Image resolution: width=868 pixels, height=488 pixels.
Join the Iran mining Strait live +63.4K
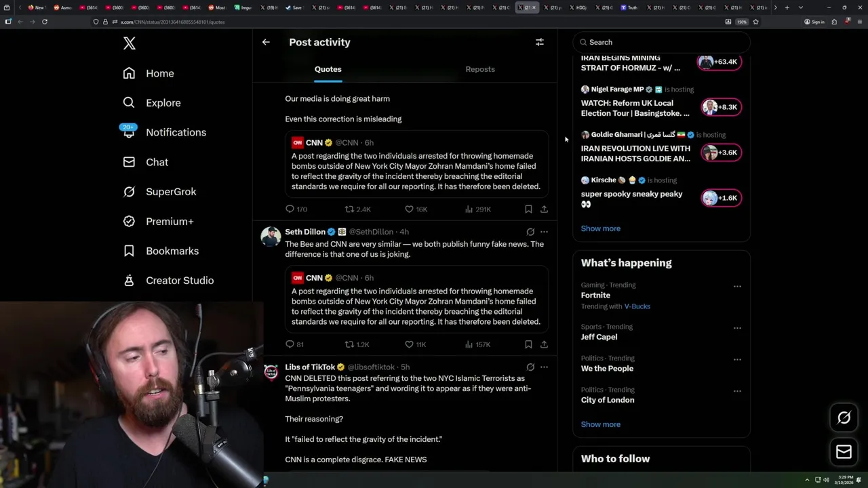pos(719,62)
